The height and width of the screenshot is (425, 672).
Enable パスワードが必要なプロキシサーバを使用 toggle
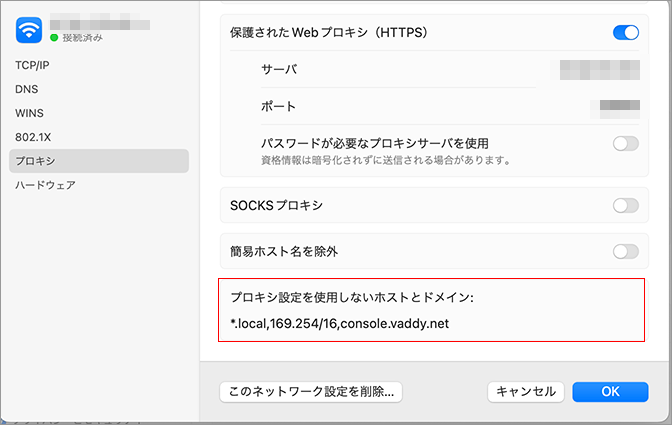(x=626, y=144)
